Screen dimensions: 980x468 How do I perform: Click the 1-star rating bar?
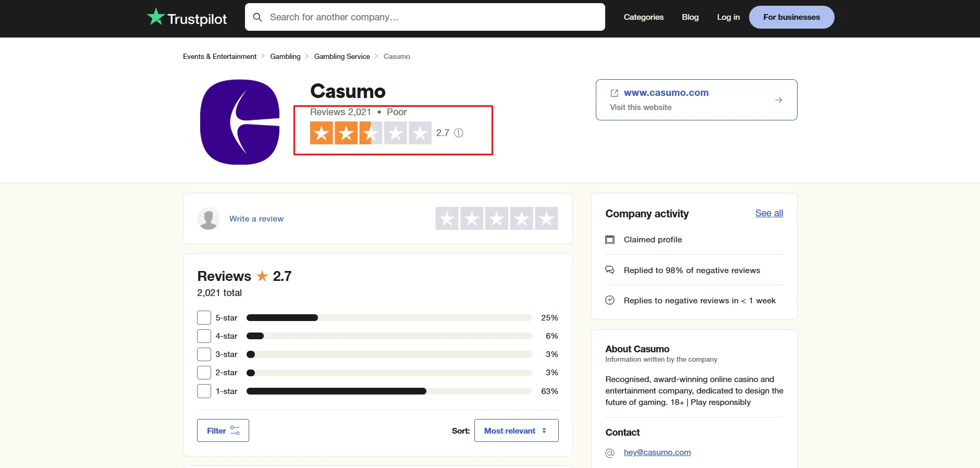click(x=389, y=391)
